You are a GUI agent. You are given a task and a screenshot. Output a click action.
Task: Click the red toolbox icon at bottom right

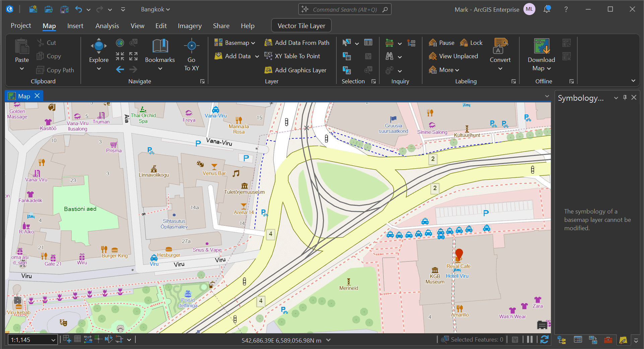click(608, 340)
